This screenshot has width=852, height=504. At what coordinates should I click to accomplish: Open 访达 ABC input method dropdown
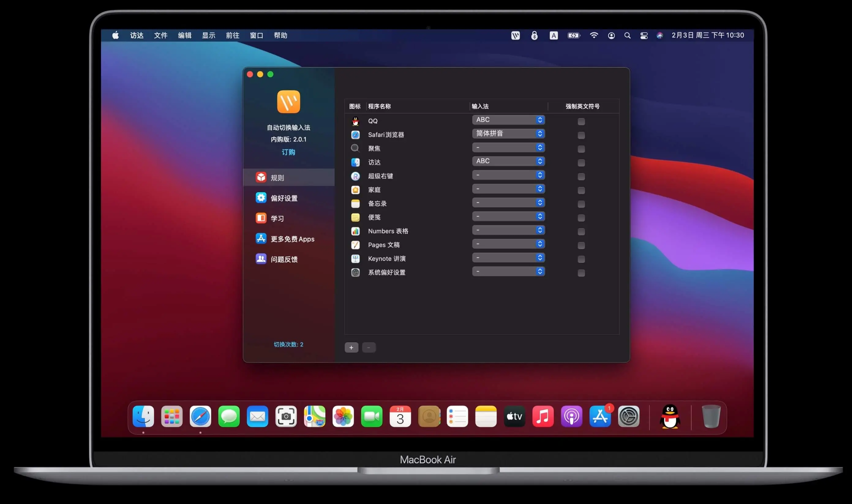tap(508, 161)
